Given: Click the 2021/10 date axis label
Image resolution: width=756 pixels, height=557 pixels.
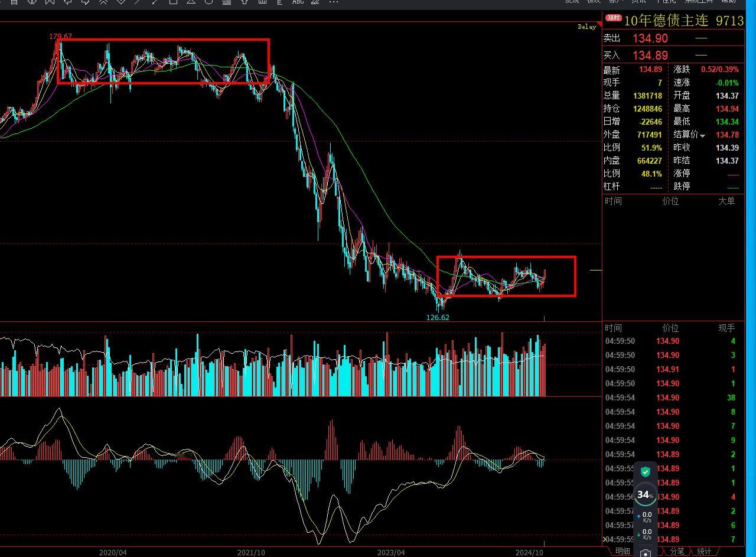Looking at the screenshot, I should [251, 552].
